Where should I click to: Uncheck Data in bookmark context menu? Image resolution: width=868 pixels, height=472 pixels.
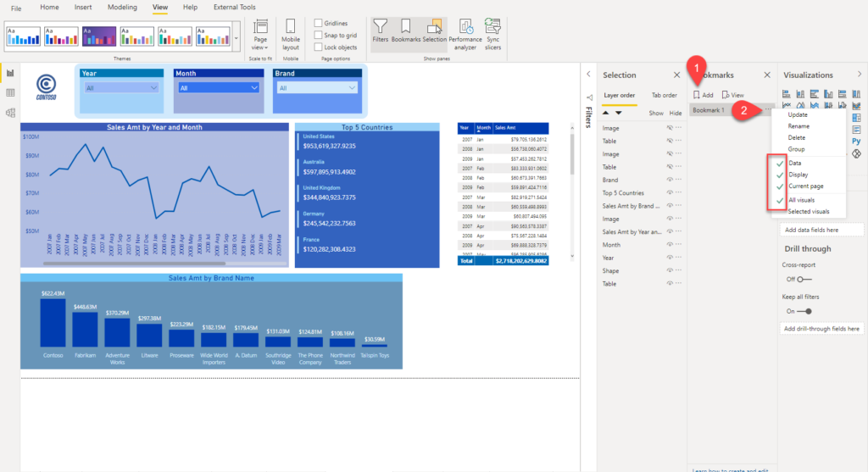coord(794,163)
